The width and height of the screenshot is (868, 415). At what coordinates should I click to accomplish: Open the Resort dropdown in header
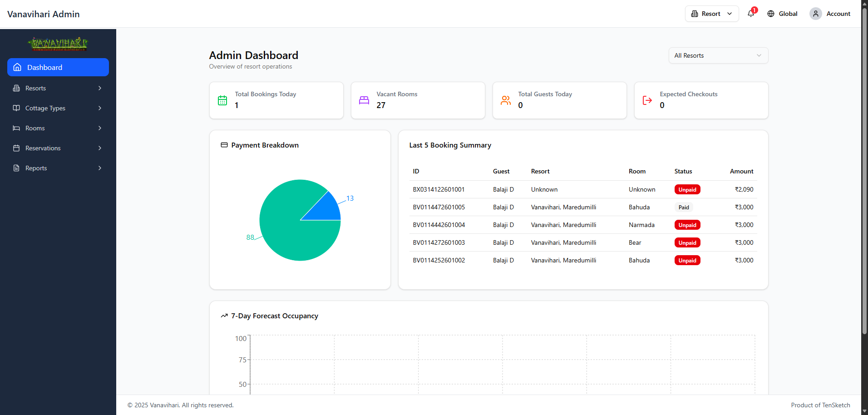click(x=712, y=14)
